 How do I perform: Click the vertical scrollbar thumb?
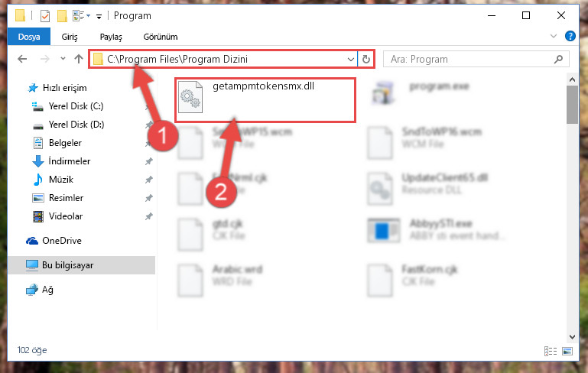[572, 105]
